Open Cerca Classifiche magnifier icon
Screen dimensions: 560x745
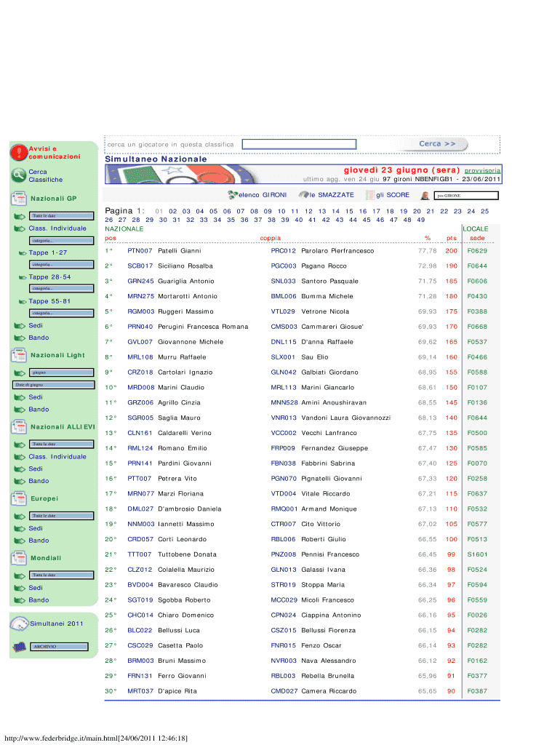point(19,175)
